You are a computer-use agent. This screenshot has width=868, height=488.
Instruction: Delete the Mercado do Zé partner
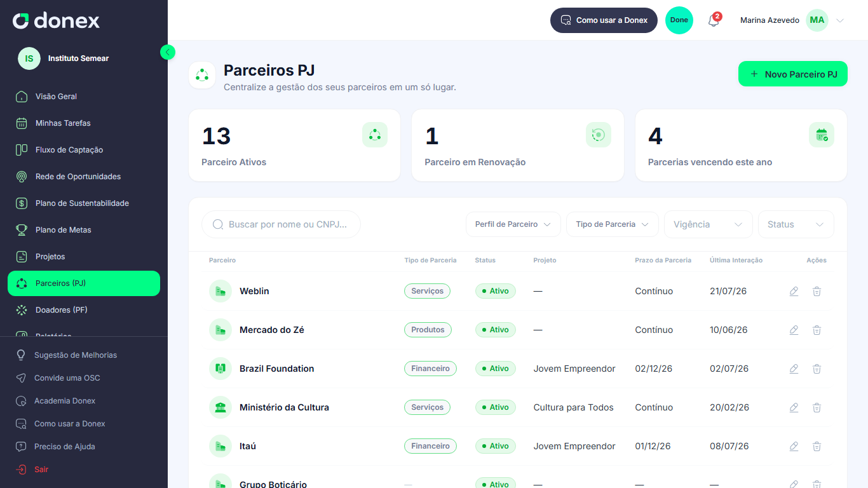click(817, 330)
